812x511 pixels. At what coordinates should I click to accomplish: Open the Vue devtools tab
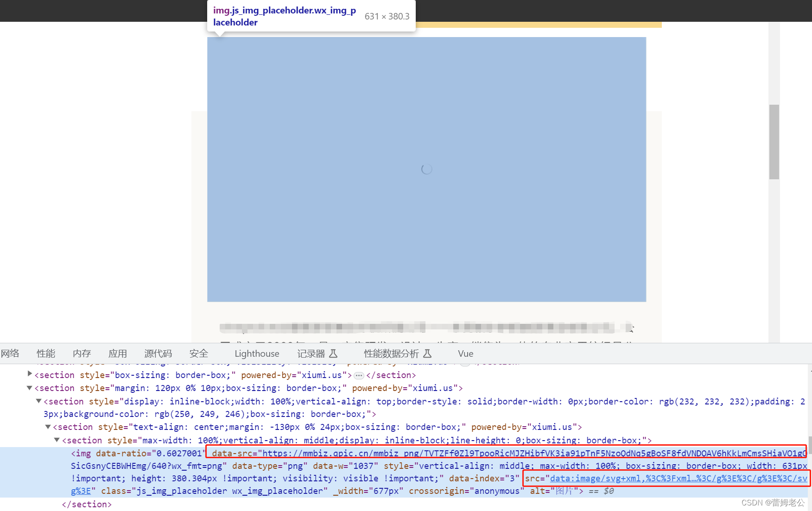(465, 353)
